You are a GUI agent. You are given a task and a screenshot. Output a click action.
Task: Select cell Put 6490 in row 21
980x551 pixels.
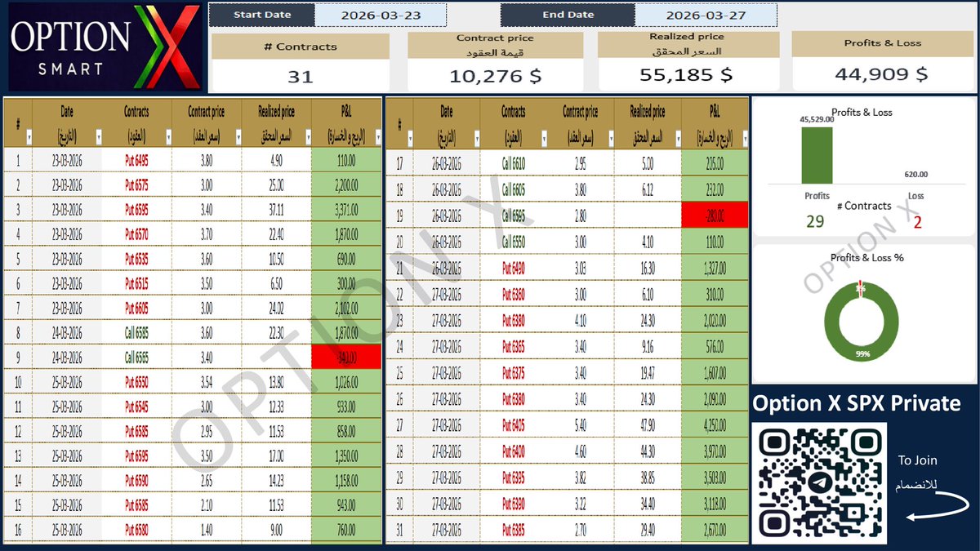tap(514, 268)
